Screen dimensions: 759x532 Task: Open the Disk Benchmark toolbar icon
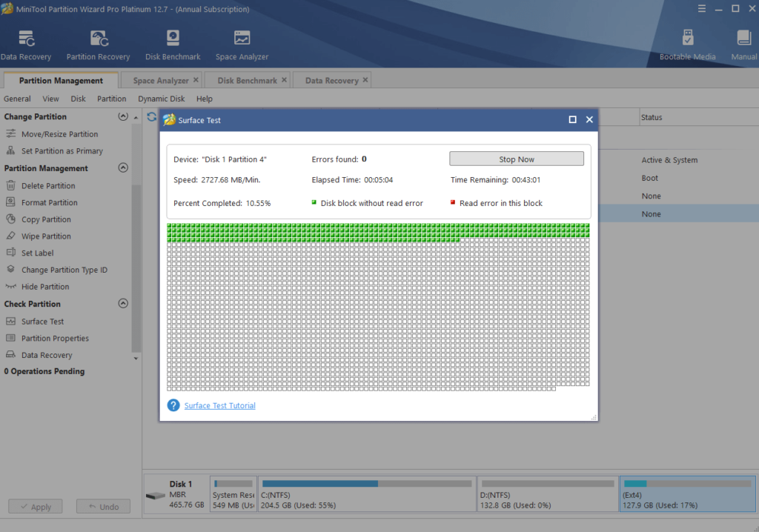tap(173, 38)
